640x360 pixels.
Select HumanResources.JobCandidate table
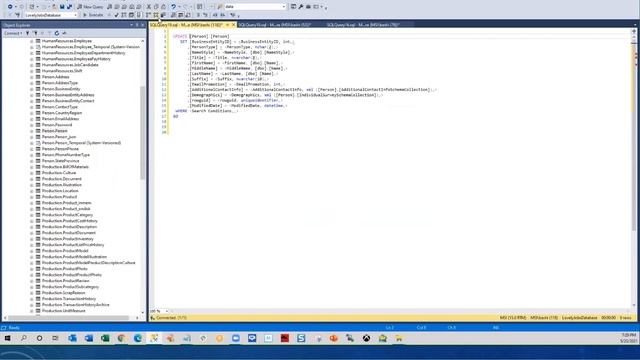pyautogui.click(x=70, y=64)
